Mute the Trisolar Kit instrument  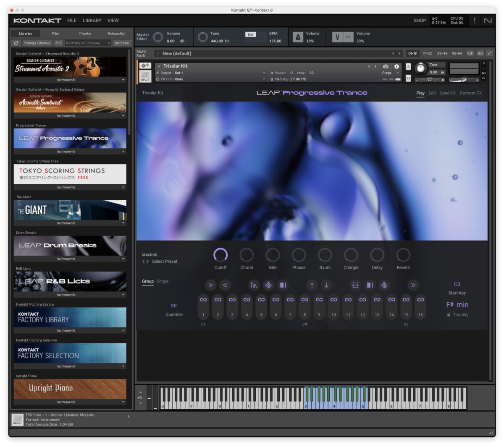408,78
